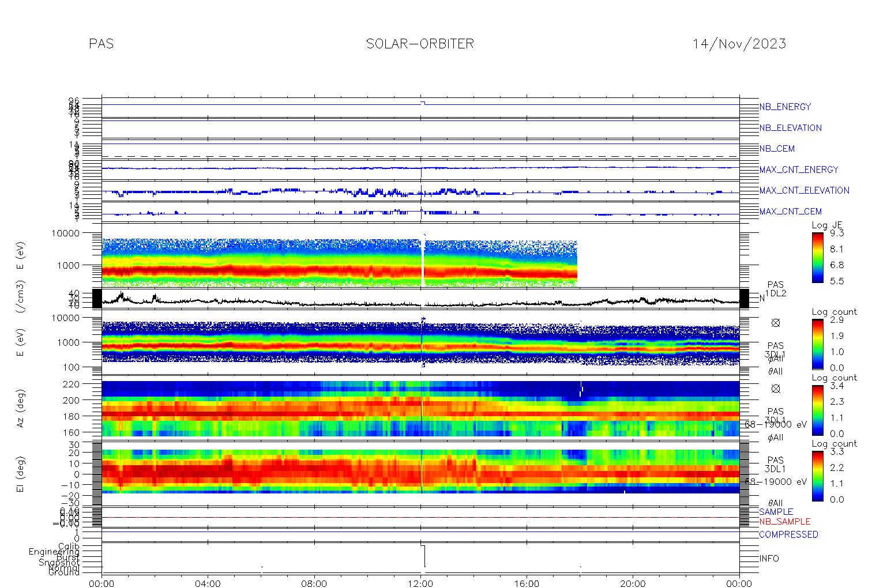Click the red NB_SAMPLE label
This screenshot has width=872, height=588.
click(784, 522)
